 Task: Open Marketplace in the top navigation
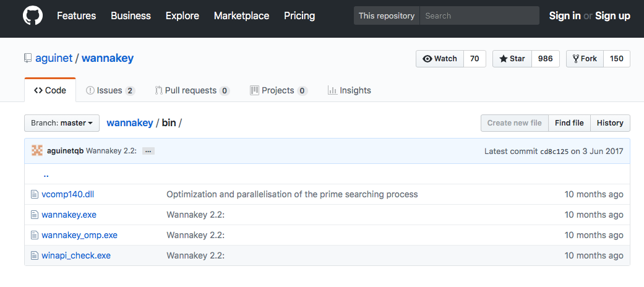[241, 15]
